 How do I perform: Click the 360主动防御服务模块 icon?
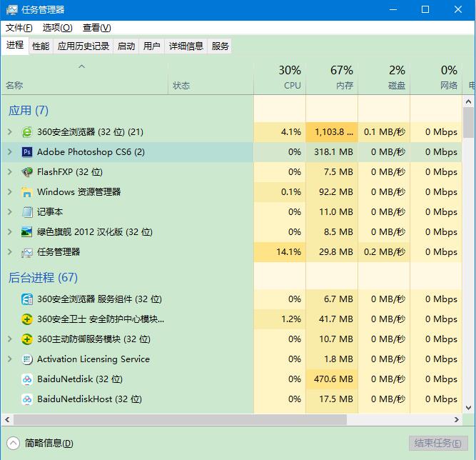tap(27, 339)
